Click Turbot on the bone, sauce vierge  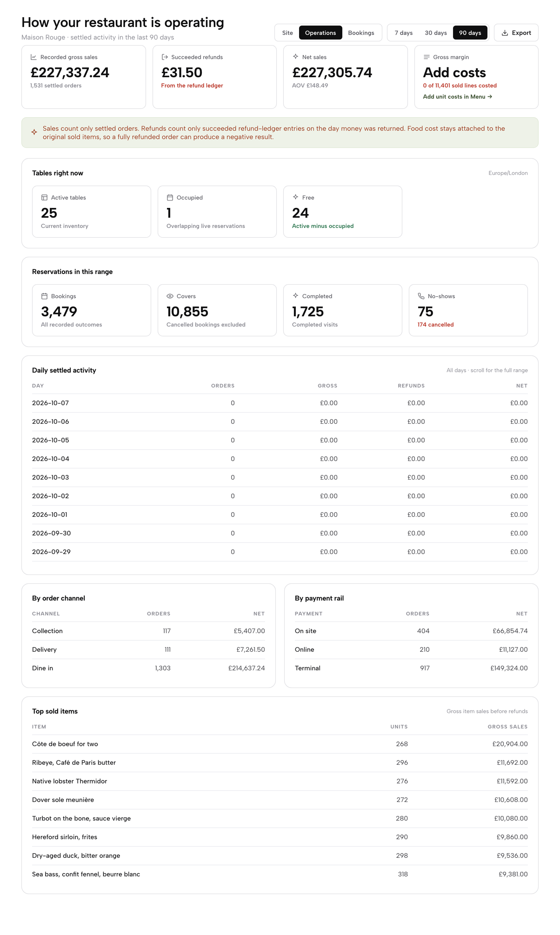(81, 819)
